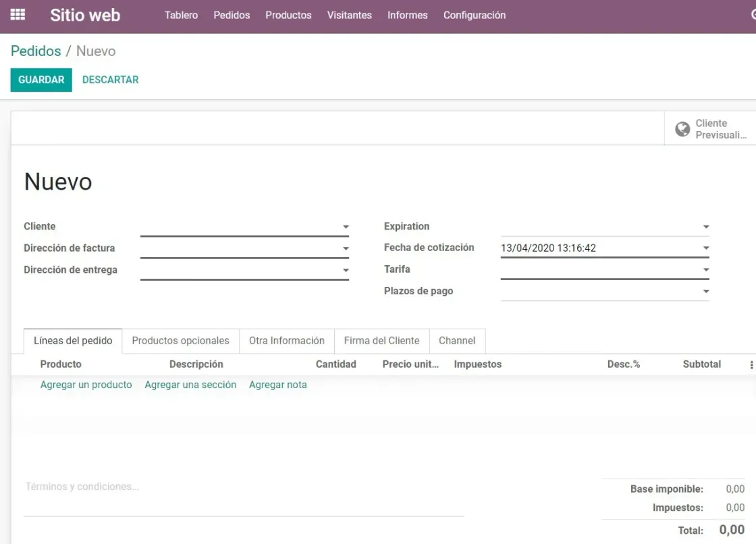Expand the Dirección de entrega dropdown

point(346,270)
